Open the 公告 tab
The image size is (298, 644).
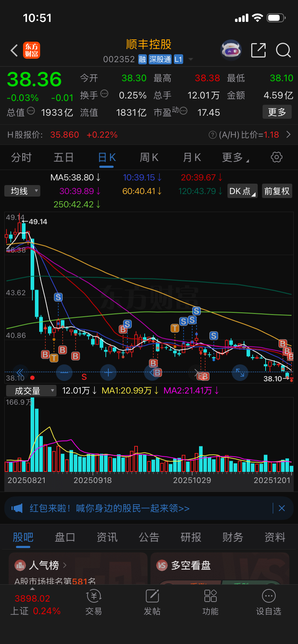(x=149, y=537)
